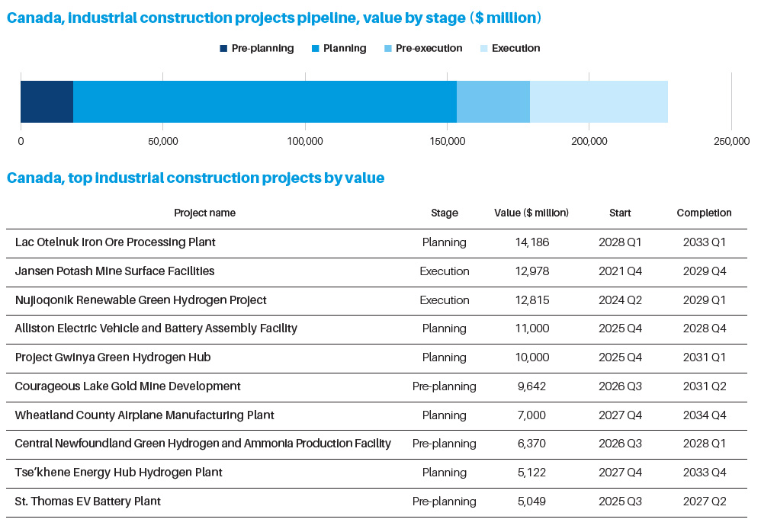Click the Project name column header

click(x=204, y=213)
